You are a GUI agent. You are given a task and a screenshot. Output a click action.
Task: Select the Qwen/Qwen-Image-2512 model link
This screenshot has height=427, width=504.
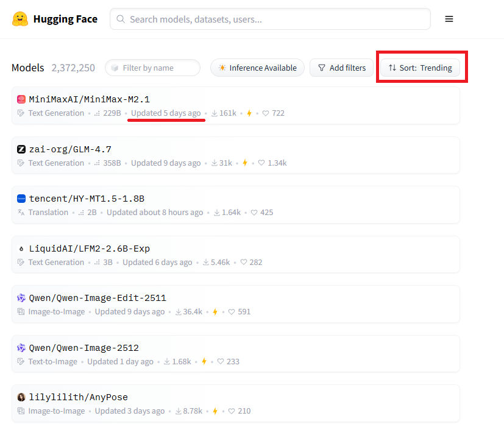[83, 348]
